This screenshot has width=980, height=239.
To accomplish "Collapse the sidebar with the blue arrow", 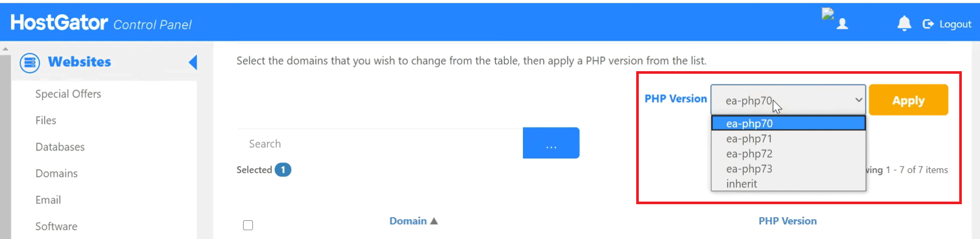I will pyautogui.click(x=193, y=62).
